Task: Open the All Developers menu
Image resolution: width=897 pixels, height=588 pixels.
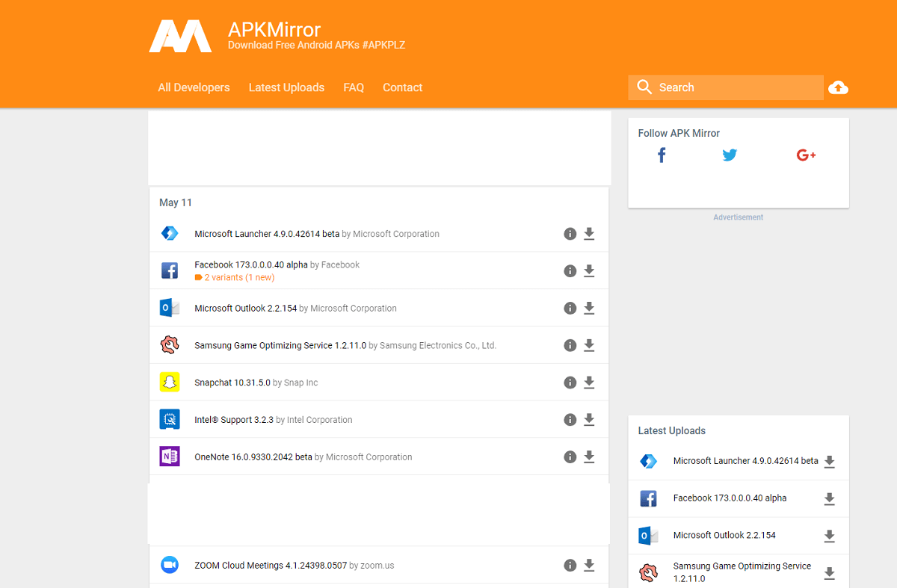Action: 194,87
